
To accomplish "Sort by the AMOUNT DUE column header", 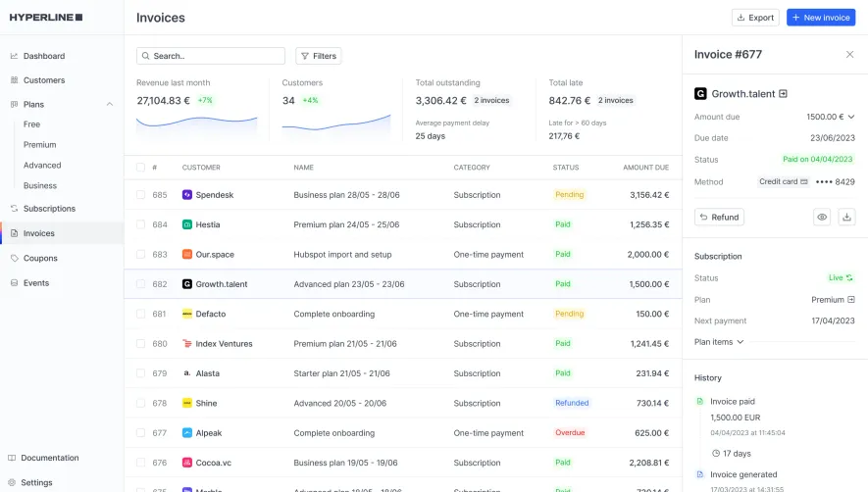I will tap(645, 168).
